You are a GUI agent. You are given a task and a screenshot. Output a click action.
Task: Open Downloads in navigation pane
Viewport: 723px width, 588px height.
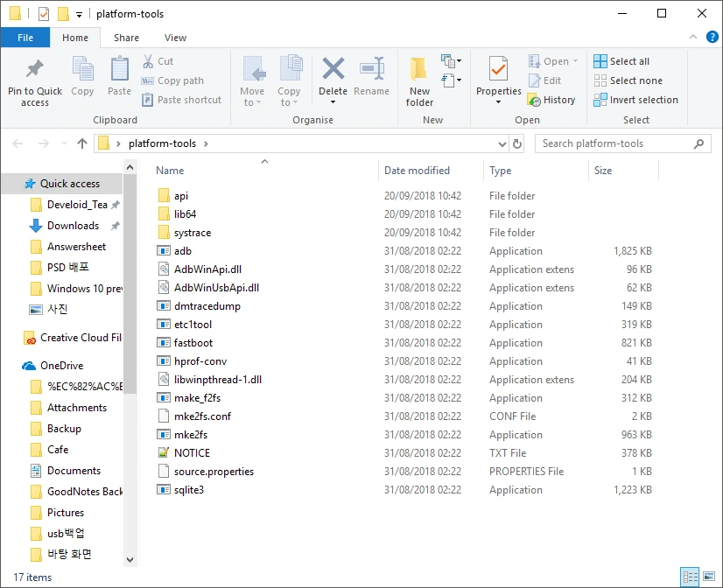point(73,226)
